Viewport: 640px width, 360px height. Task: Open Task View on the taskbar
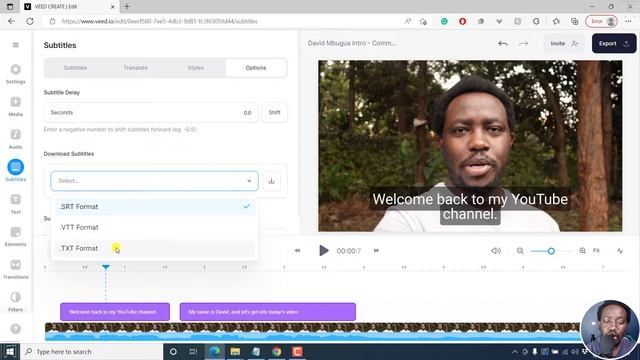point(193,351)
